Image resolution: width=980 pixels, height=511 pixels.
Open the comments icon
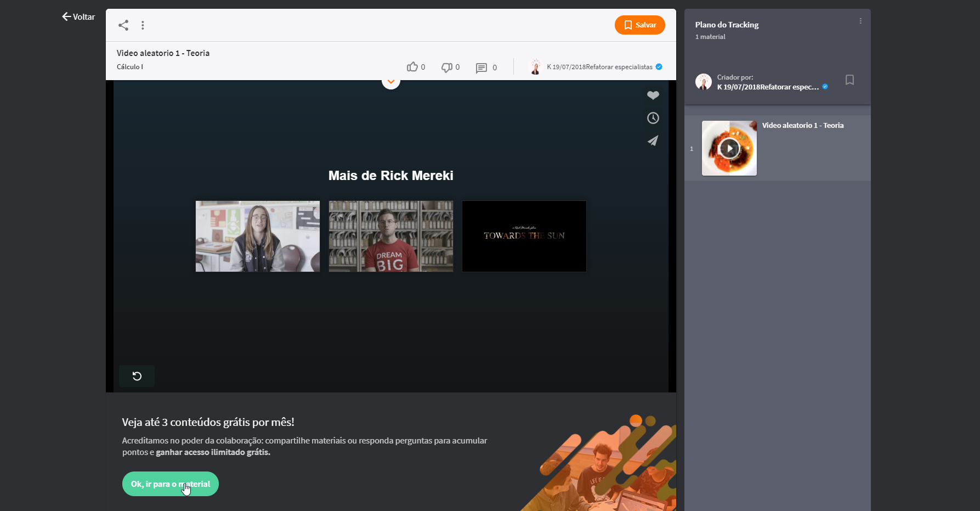point(481,68)
